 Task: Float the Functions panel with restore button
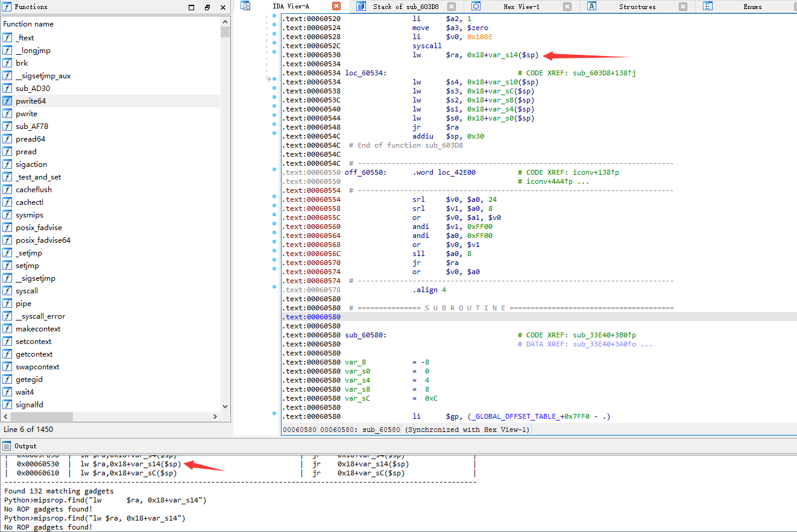[x=207, y=7]
